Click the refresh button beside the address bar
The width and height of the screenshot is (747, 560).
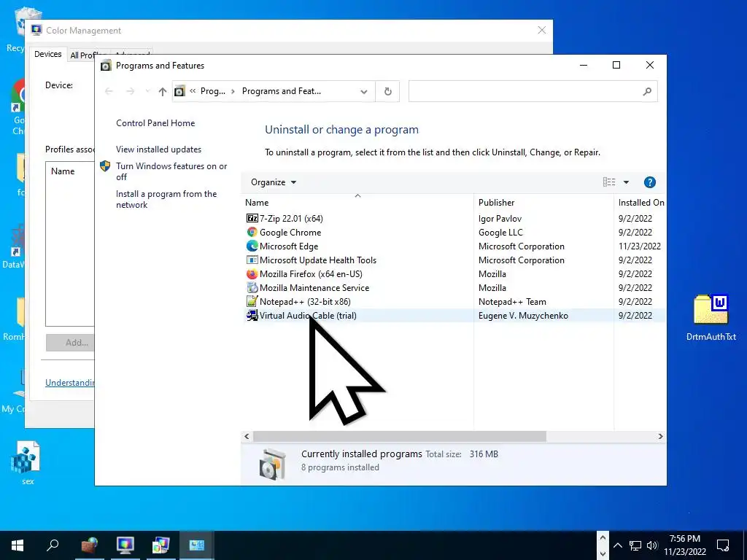[388, 91]
